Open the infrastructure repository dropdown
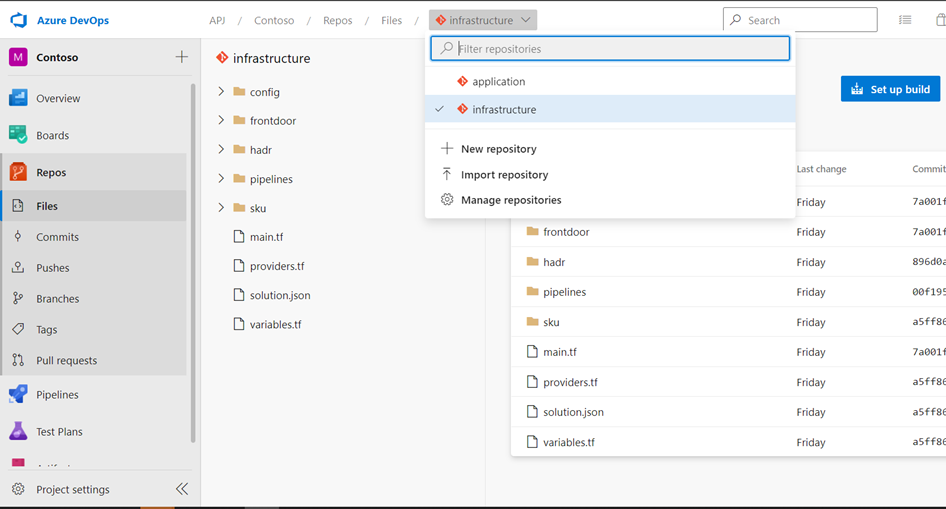This screenshot has height=509, width=946. (483, 20)
